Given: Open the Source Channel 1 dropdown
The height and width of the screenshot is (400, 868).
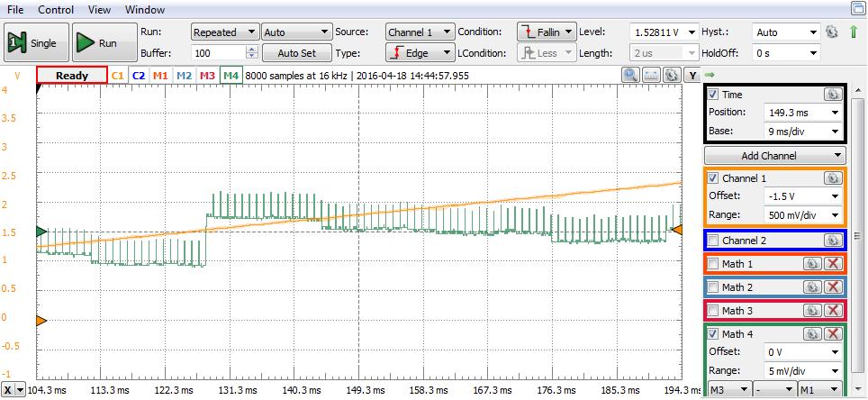Looking at the screenshot, I should point(420,32).
